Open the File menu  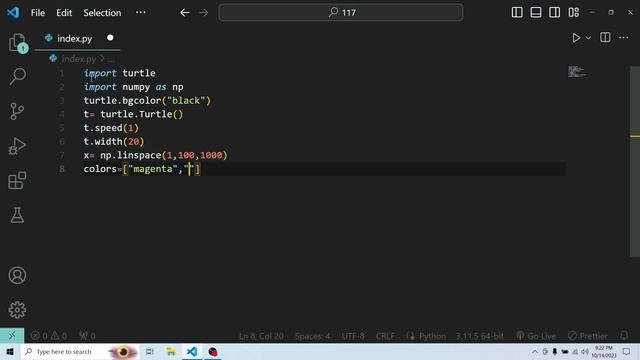(38, 13)
